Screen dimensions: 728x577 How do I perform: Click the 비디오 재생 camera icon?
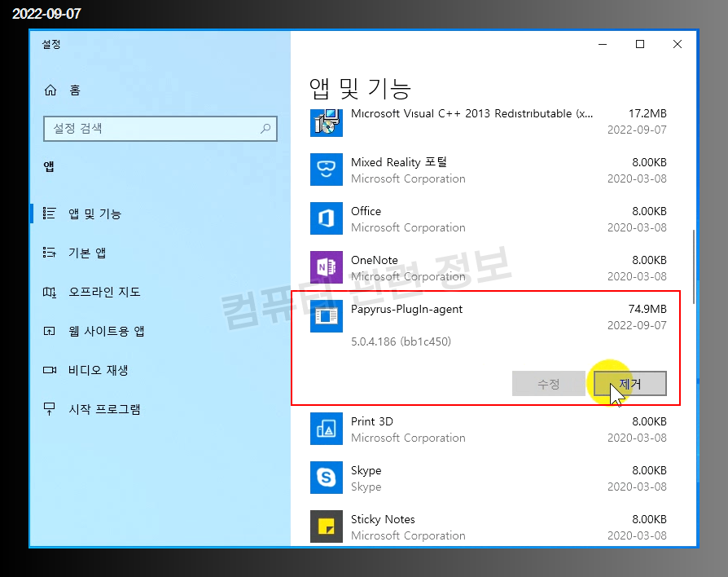click(49, 370)
